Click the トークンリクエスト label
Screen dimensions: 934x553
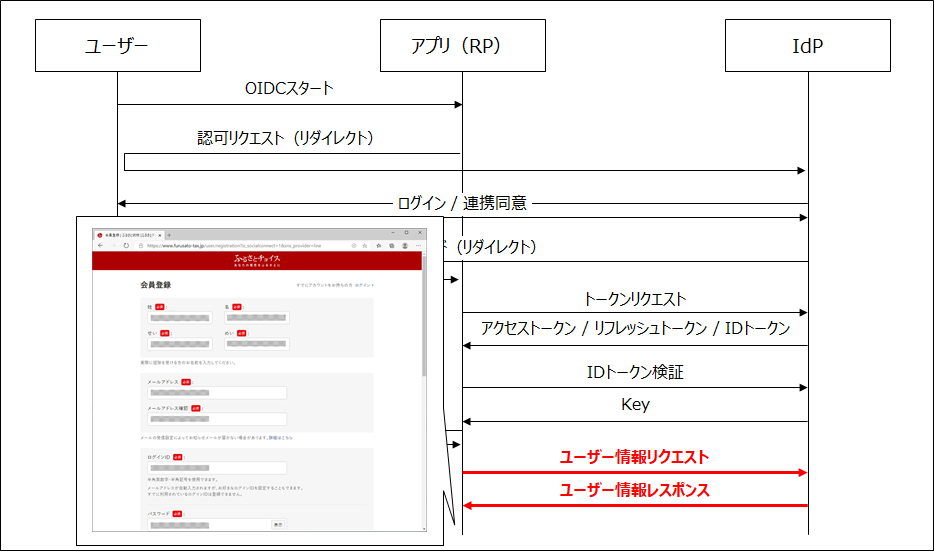(x=635, y=299)
